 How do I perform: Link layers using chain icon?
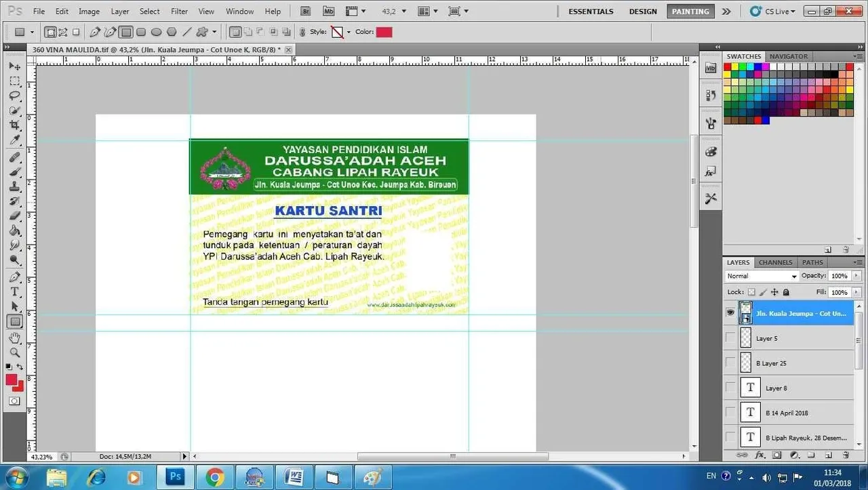742,455
